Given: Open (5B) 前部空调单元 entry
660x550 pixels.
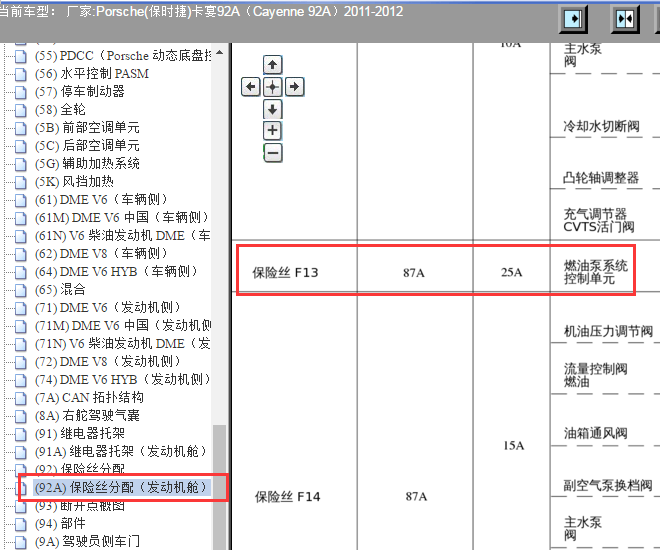Looking at the screenshot, I should tap(87, 128).
